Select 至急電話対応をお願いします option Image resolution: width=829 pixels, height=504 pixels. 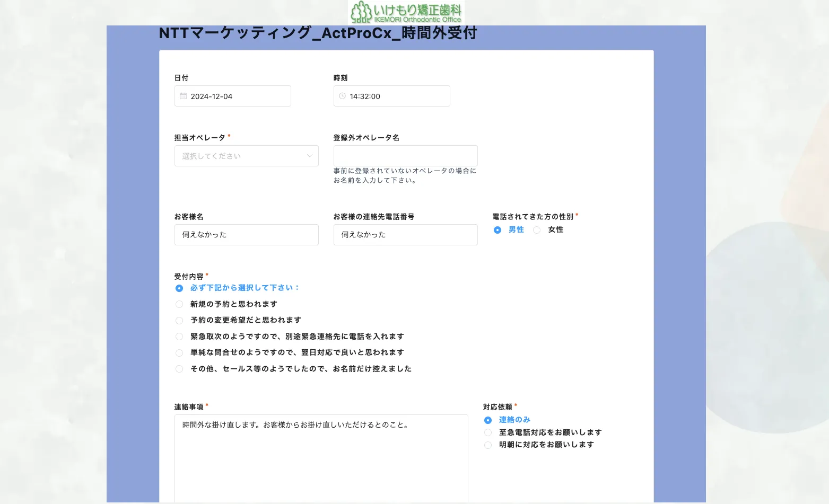[488, 432]
